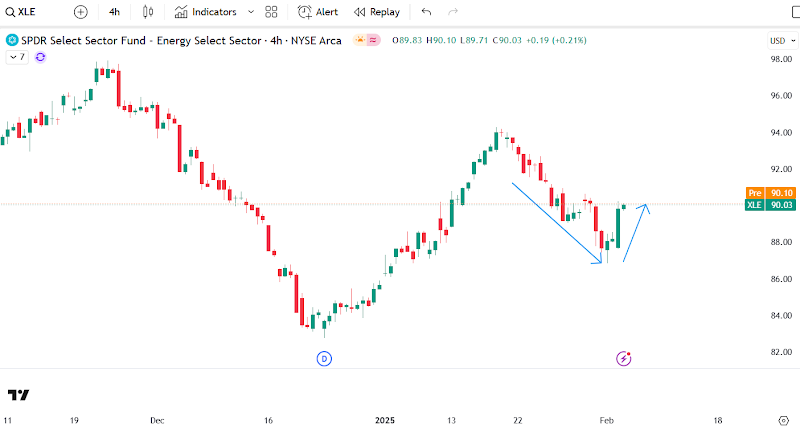Click the L89.71 low value
Viewport: 800px width, 428px height.
474,40
